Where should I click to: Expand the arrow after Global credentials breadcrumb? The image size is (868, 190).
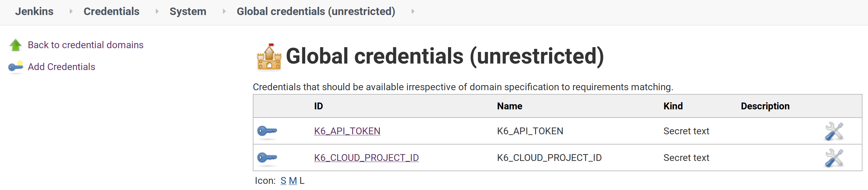click(413, 11)
